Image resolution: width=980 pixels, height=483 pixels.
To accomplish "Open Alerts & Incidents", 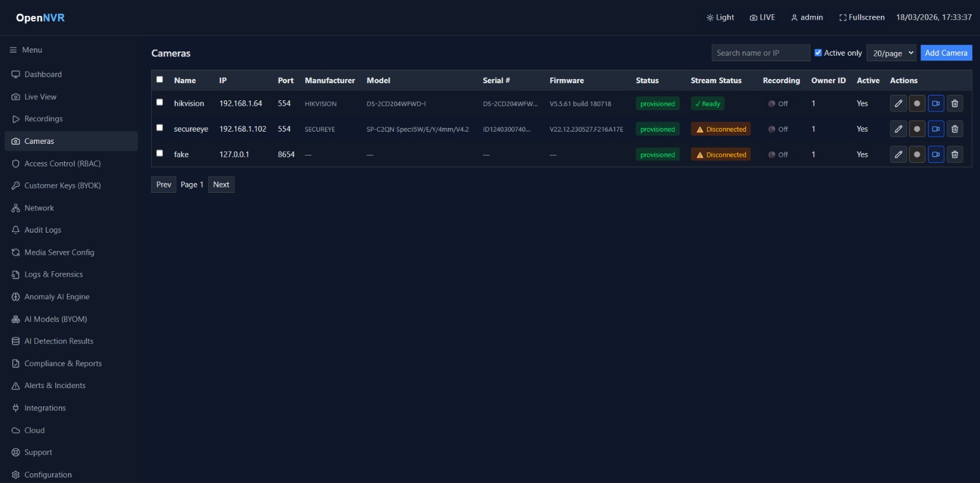I will click(71, 386).
